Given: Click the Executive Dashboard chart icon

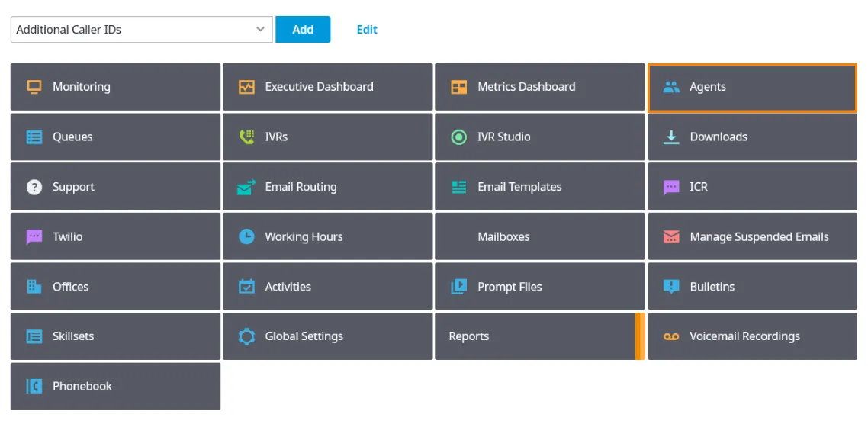Looking at the screenshot, I should tap(246, 87).
